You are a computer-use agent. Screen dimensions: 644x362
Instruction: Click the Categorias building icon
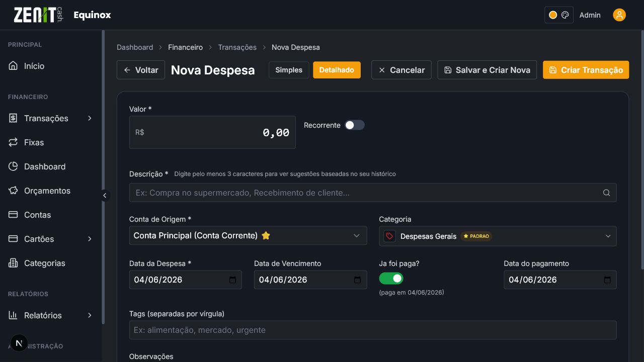[x=13, y=263]
